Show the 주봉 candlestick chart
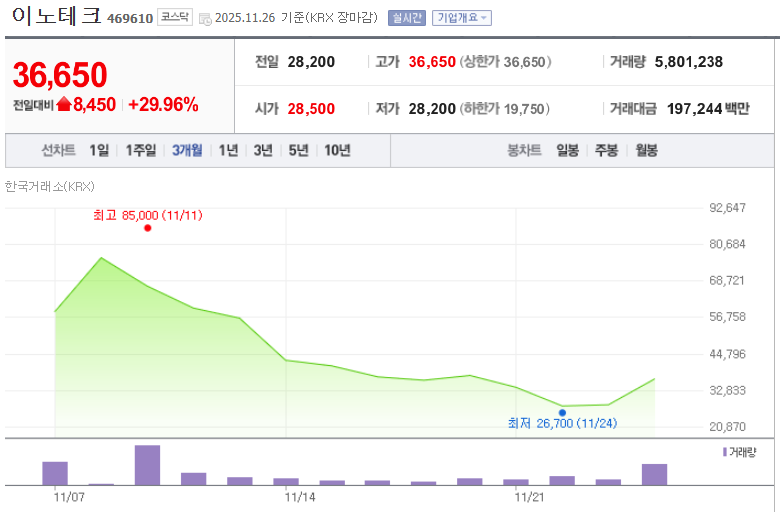 (x=606, y=150)
